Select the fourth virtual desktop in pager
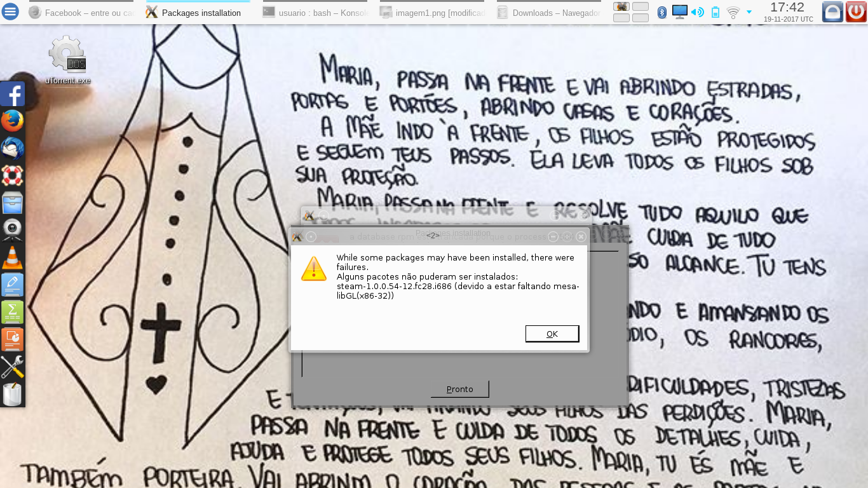Viewport: 868px width, 488px height. 641,18
